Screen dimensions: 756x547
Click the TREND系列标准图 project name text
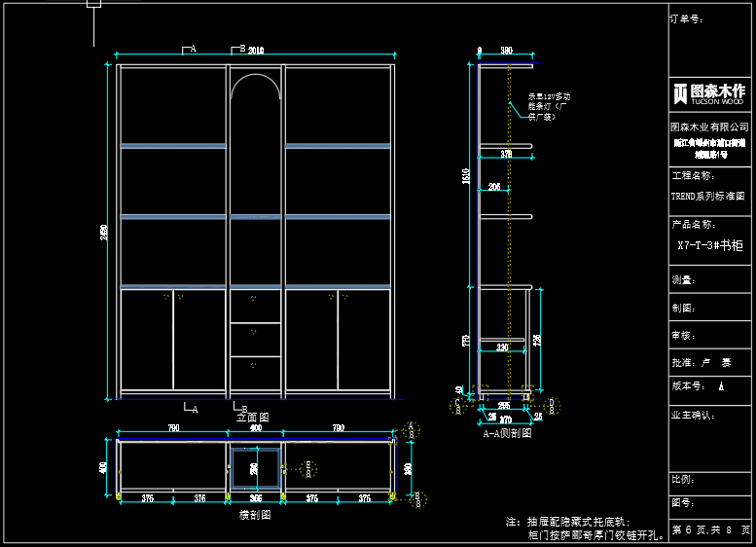tap(708, 196)
